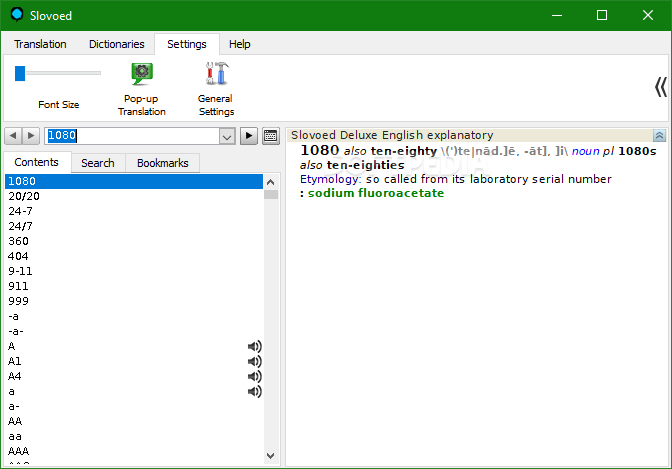Play pronunciation for entry A1

(x=255, y=361)
